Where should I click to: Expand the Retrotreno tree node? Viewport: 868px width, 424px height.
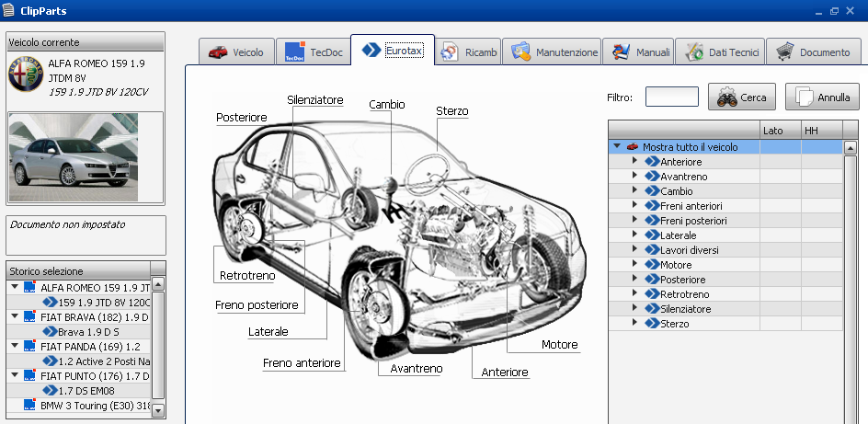point(635,293)
